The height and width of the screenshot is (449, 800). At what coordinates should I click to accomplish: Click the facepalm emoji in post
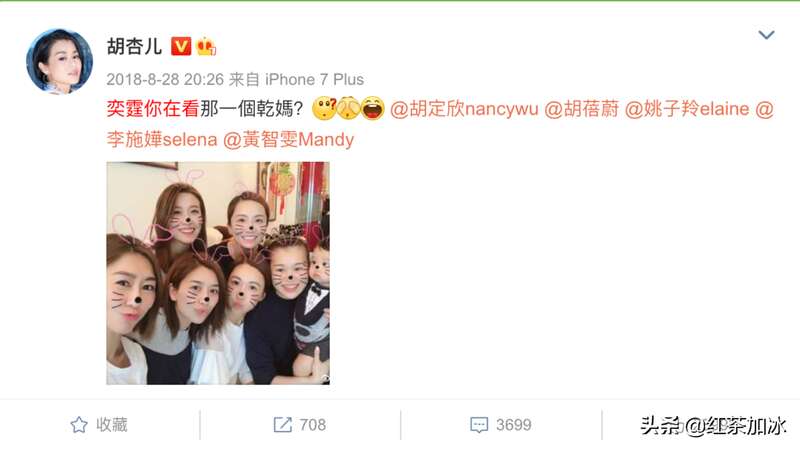(348, 108)
